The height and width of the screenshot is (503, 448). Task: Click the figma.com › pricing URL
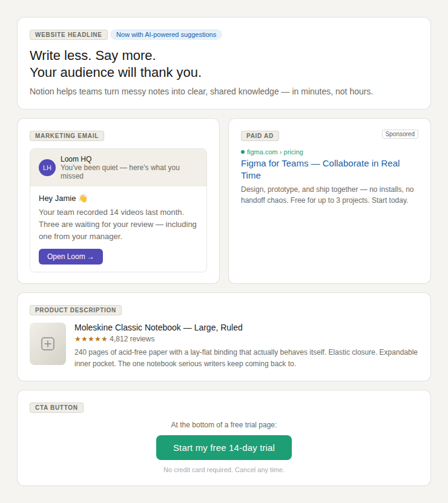[275, 152]
